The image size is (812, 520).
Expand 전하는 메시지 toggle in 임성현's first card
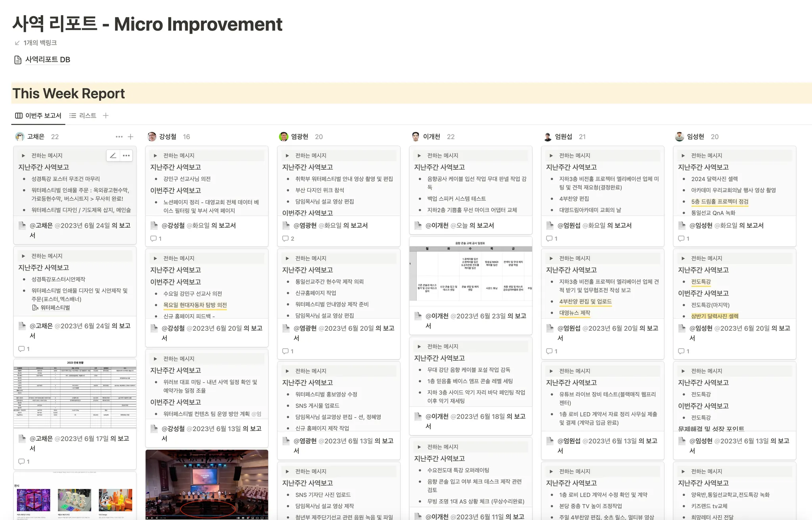[x=683, y=155]
